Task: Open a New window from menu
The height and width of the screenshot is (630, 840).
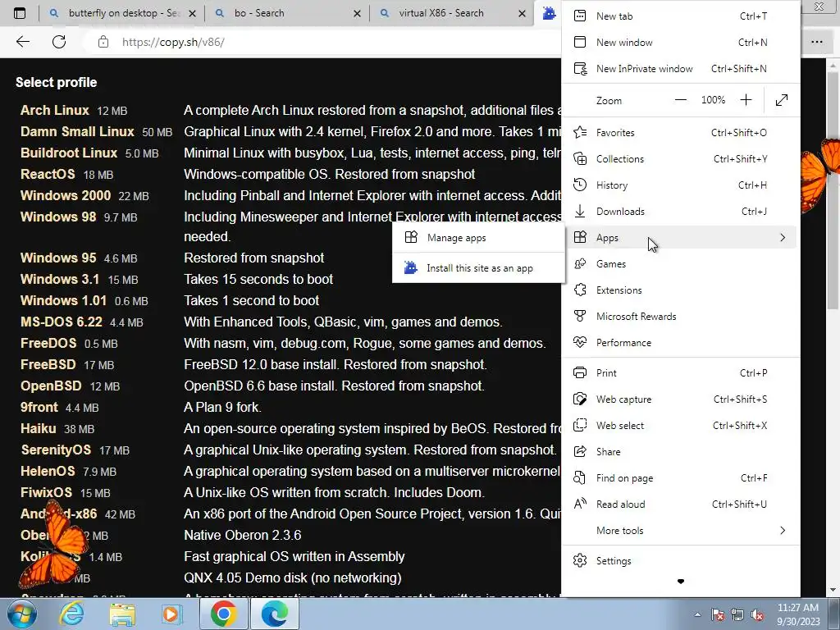Action: (680, 43)
